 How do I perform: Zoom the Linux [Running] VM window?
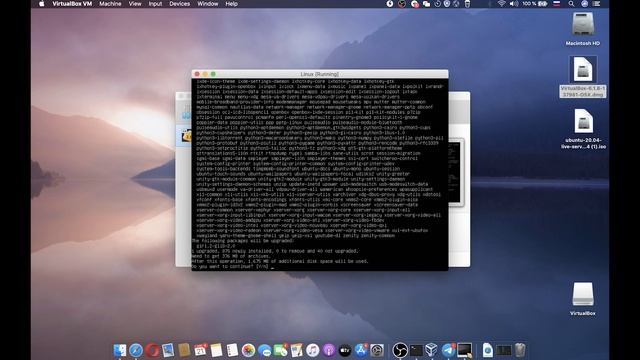(x=213, y=74)
